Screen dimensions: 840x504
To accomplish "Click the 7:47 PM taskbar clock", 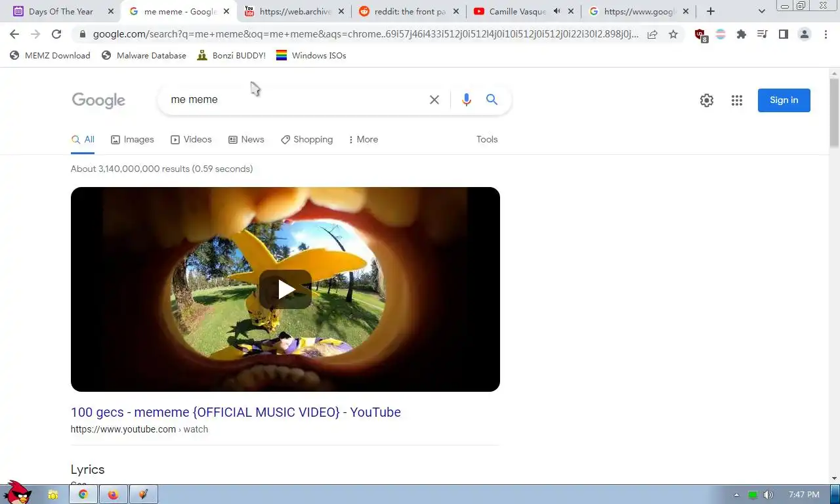I will coord(804,495).
